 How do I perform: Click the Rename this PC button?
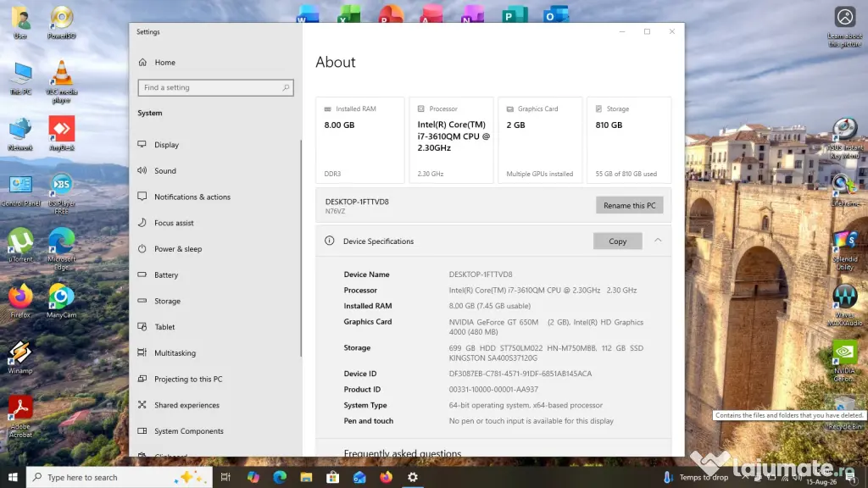click(x=630, y=205)
